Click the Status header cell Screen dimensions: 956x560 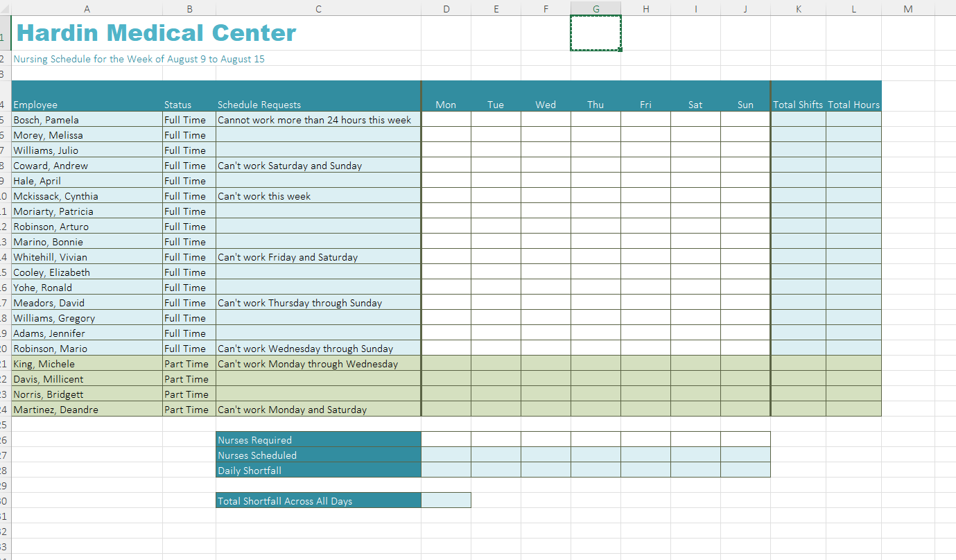point(189,96)
